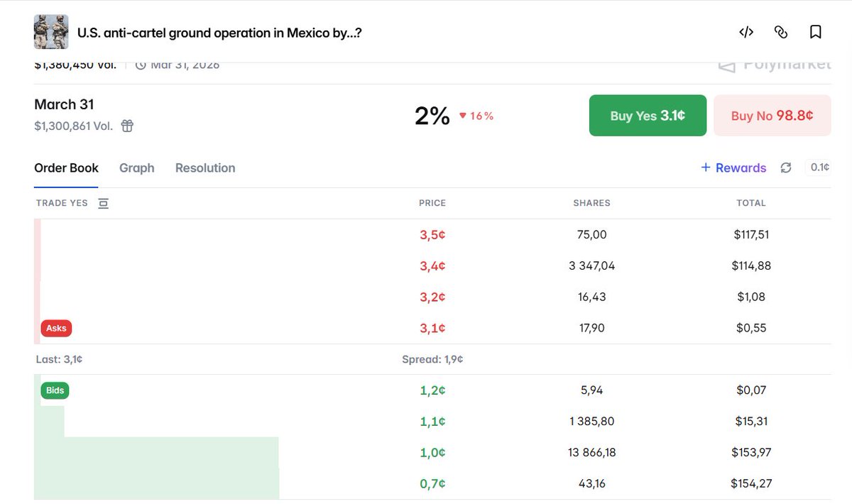Screen dimensions: 852x504
Task: Open the 0.1¢ tick size selector
Action: click(x=819, y=168)
